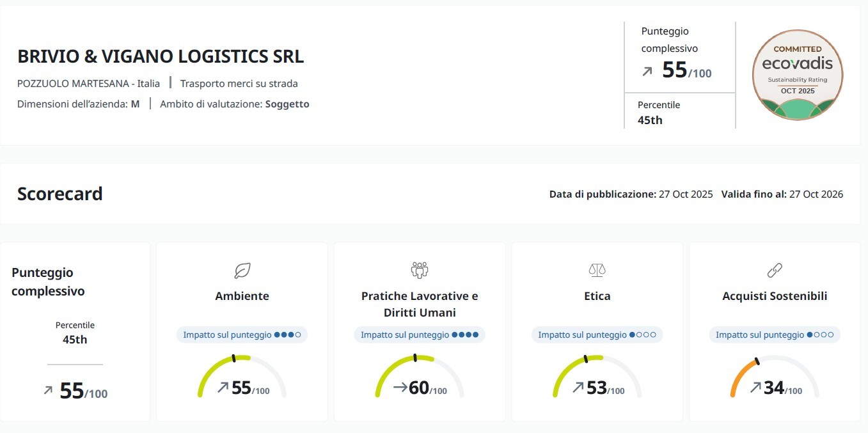Click Ambiente's Impatto sul punteggio pill

coord(242,335)
